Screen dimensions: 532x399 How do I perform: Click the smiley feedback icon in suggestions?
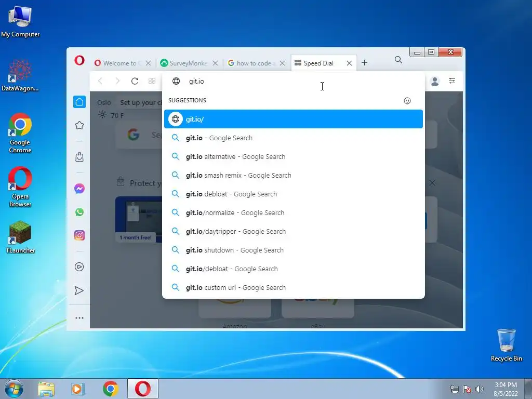(407, 101)
